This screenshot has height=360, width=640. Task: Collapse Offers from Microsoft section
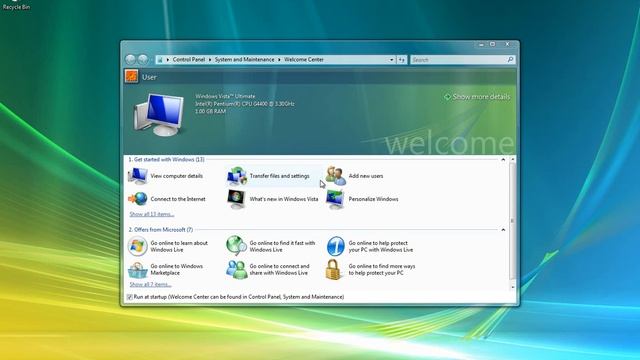503,230
